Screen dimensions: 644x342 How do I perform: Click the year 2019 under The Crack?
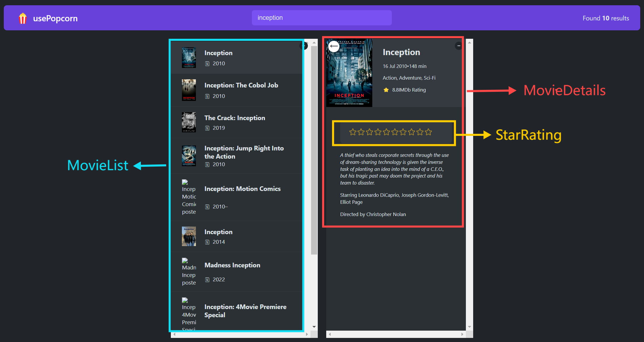point(219,128)
